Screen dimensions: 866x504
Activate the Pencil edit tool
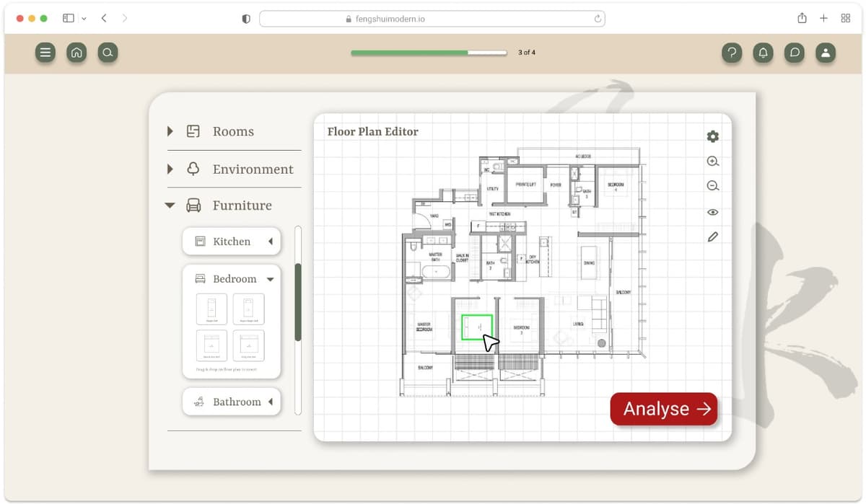click(712, 236)
